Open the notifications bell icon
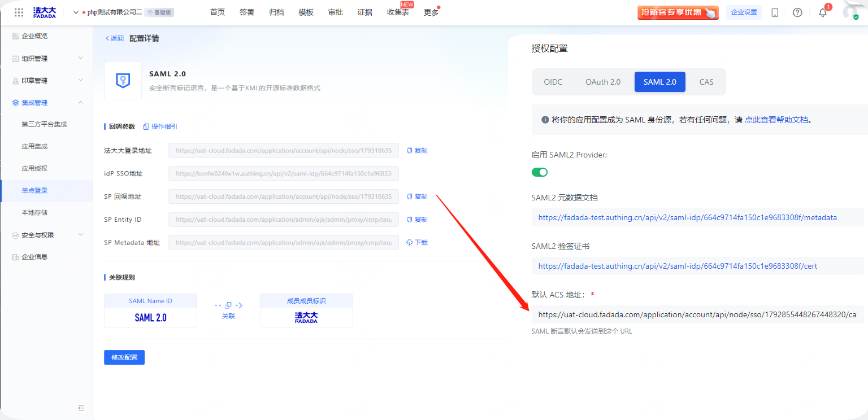The width and height of the screenshot is (868, 420). (823, 12)
